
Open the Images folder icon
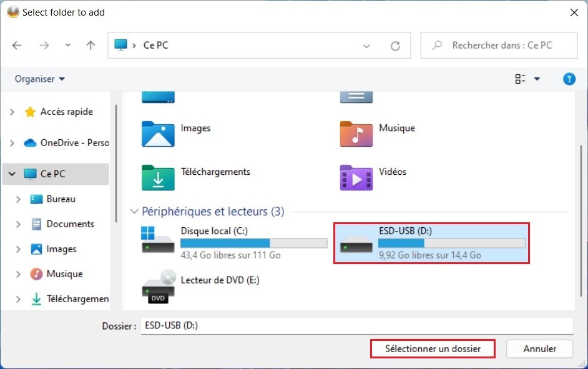pos(157,134)
